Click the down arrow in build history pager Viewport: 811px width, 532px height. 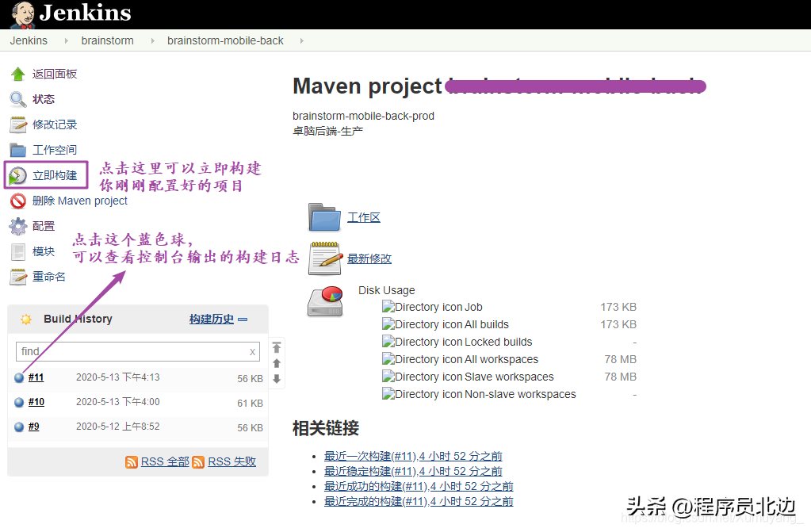277,379
